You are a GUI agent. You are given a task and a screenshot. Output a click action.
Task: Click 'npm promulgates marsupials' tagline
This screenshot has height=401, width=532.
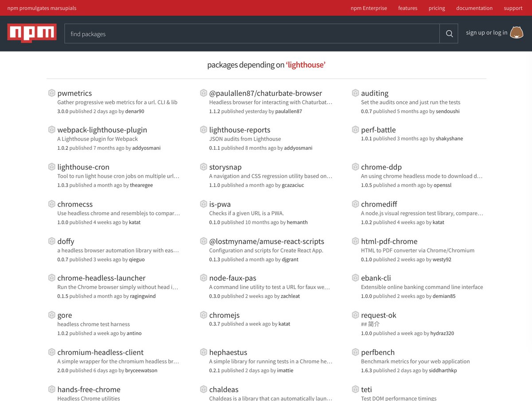[x=42, y=8]
